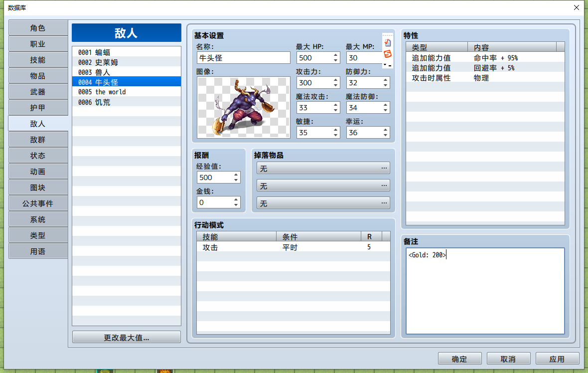
Task: Raise 经验值 using the up arrow
Action: tap(236, 175)
